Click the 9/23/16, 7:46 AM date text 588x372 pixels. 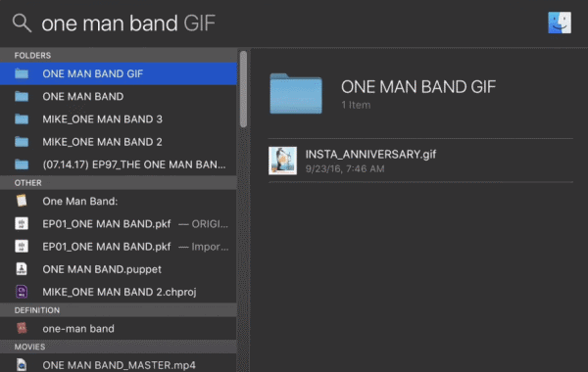point(345,168)
